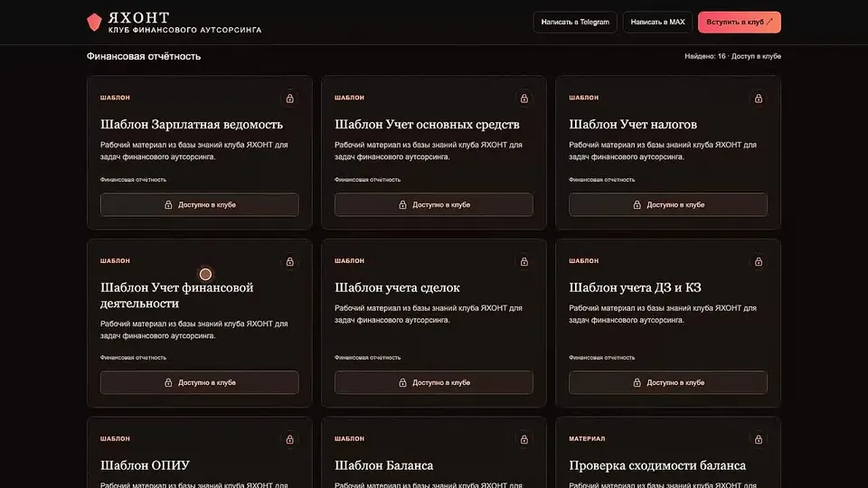This screenshot has height=488, width=868.
Task: Open Шаблон учета сделок title
Action: pos(397,287)
